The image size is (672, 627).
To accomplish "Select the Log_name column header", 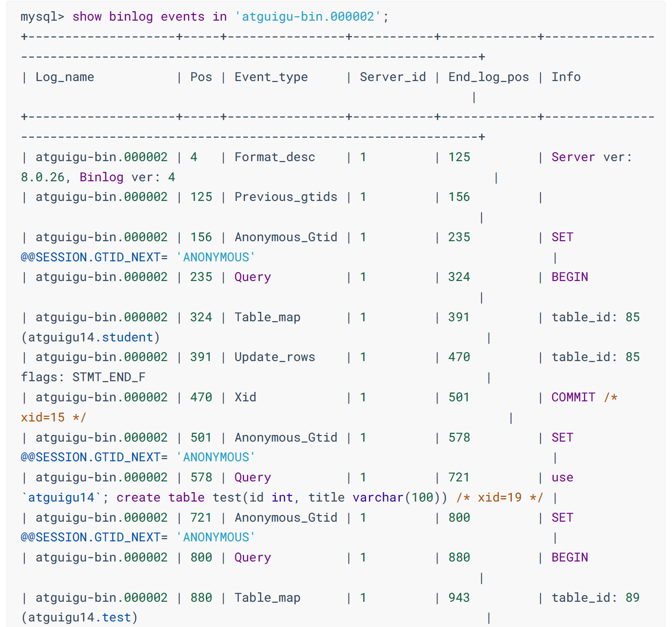I will point(65,77).
